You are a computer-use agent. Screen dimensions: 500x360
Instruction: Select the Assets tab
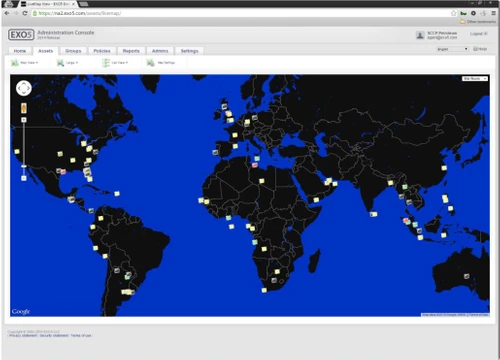click(x=45, y=51)
